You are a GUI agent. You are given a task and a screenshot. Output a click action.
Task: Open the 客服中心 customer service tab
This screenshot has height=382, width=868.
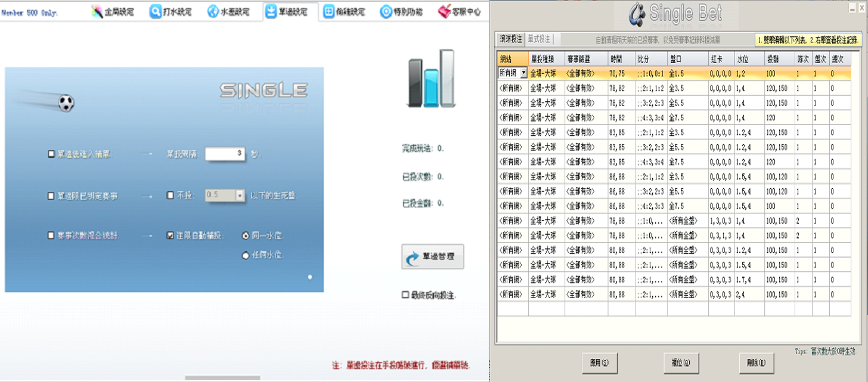[460, 11]
